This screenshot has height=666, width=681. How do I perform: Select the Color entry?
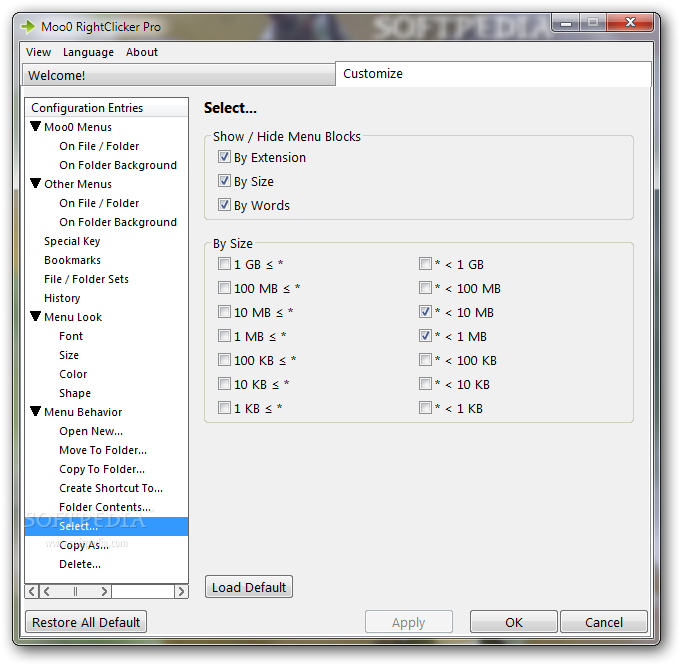click(73, 374)
